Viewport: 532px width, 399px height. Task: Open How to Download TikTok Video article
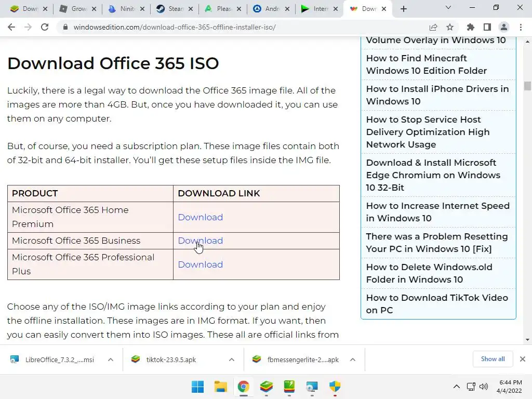coord(436,303)
